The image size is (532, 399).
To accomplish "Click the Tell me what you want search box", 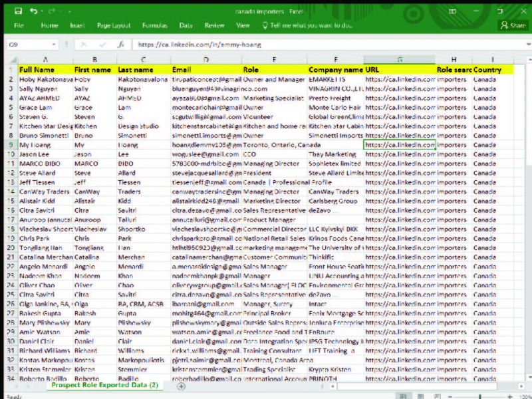I will (311, 25).
